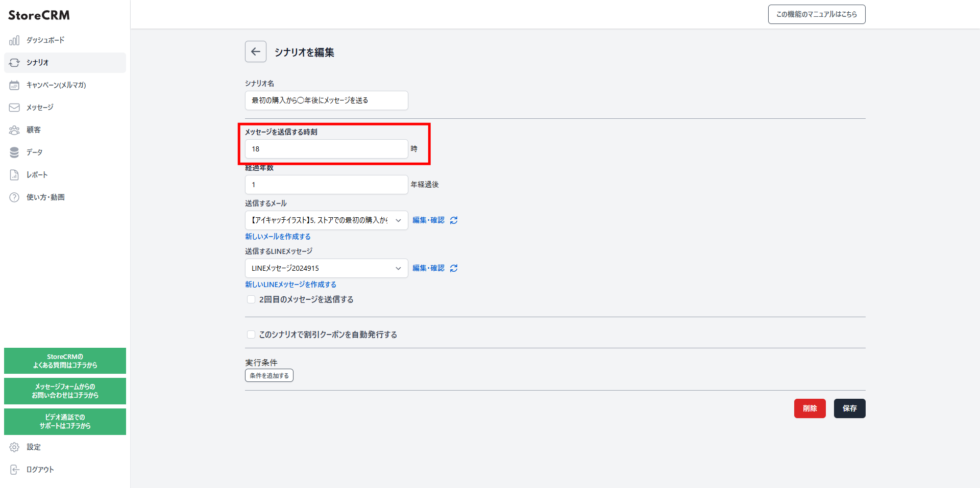The image size is (980, 488).
Task: Click the refresh icon beside LINE message dropdown
Action: point(454,268)
